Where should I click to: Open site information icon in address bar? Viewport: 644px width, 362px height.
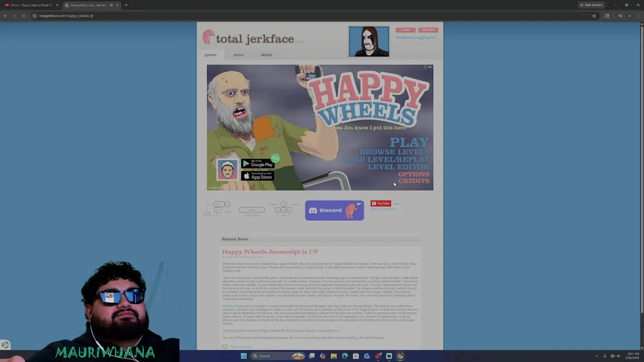34,16
